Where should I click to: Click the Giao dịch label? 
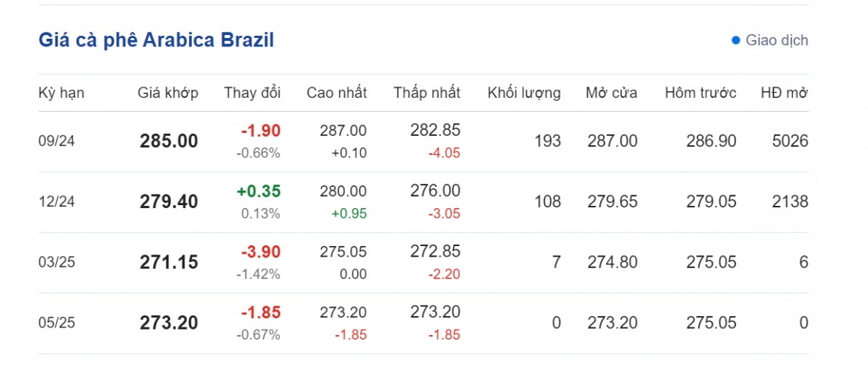(777, 40)
